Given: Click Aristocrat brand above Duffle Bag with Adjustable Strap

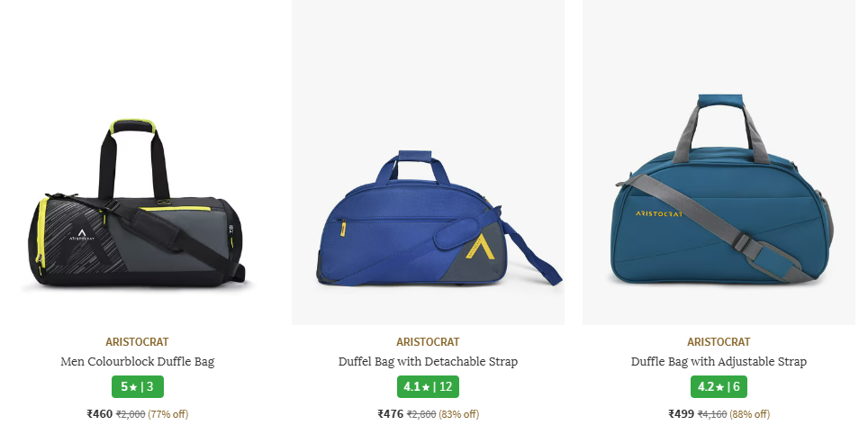Looking at the screenshot, I should click(719, 342).
